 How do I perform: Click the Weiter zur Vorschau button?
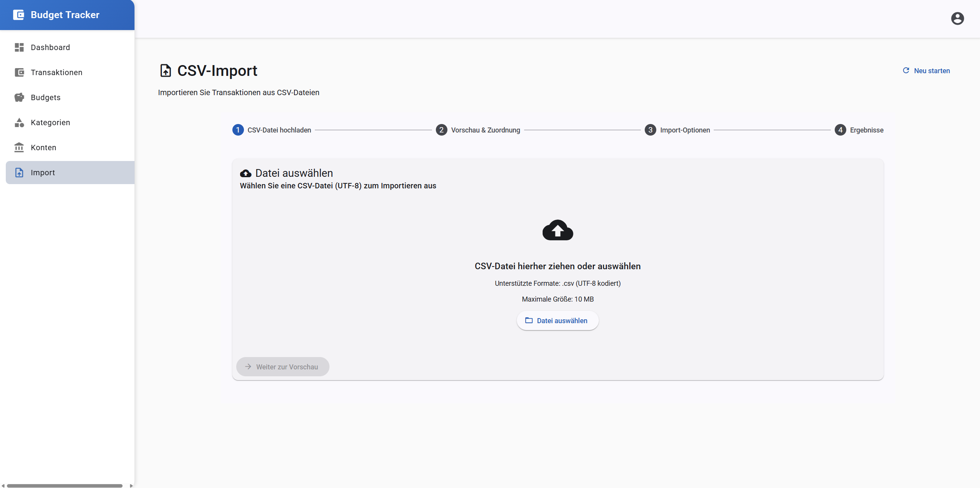(282, 367)
